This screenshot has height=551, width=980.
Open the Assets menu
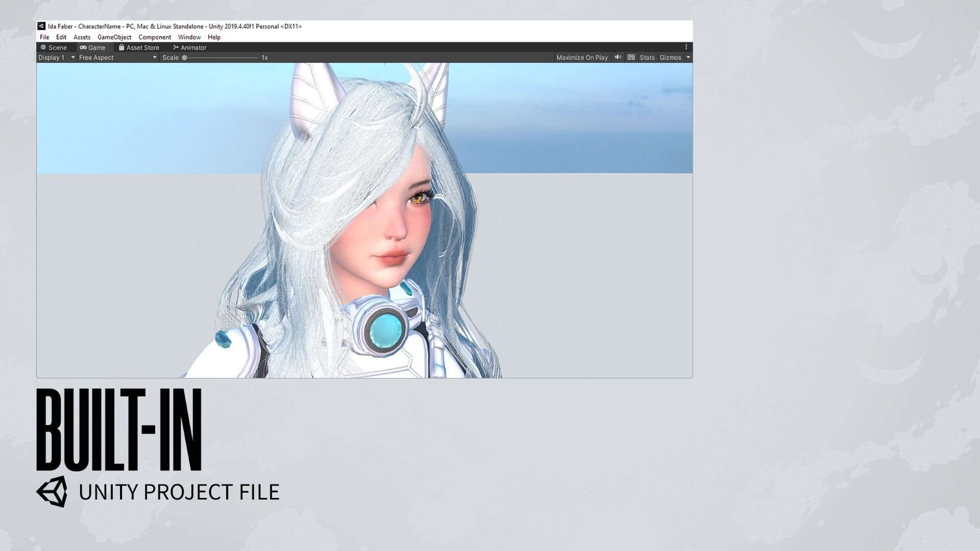coord(82,37)
